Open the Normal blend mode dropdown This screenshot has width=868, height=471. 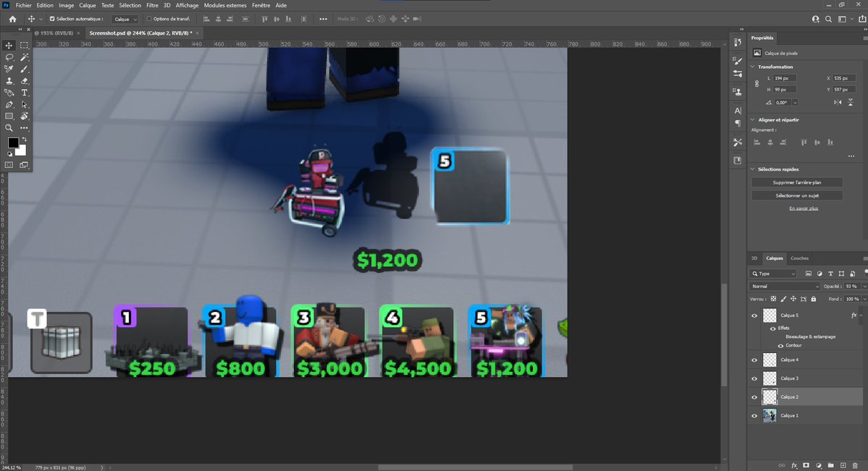785,286
